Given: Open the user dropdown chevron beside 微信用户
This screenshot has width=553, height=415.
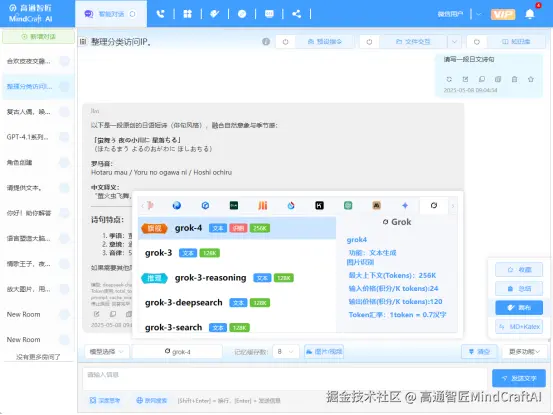Looking at the screenshot, I should 479,14.
